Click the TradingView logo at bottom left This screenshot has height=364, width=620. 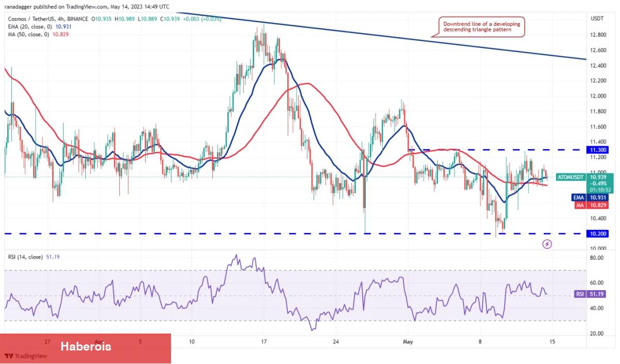(x=25, y=356)
